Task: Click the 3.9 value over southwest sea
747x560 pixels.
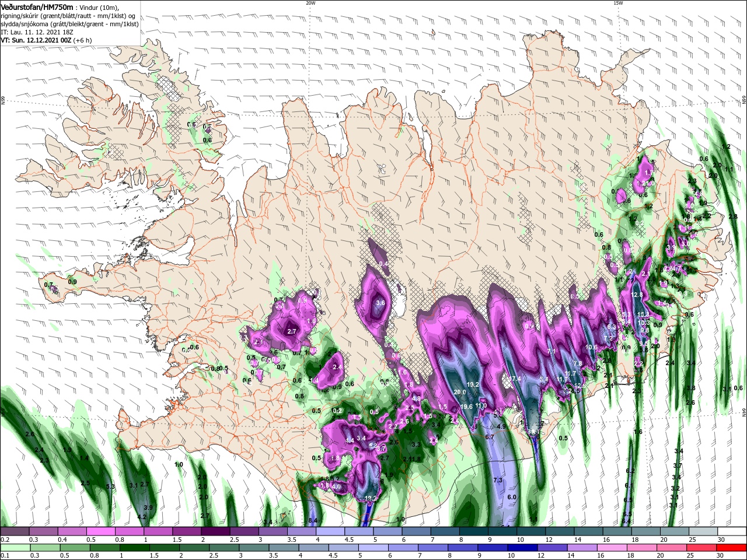Action: 148,508
